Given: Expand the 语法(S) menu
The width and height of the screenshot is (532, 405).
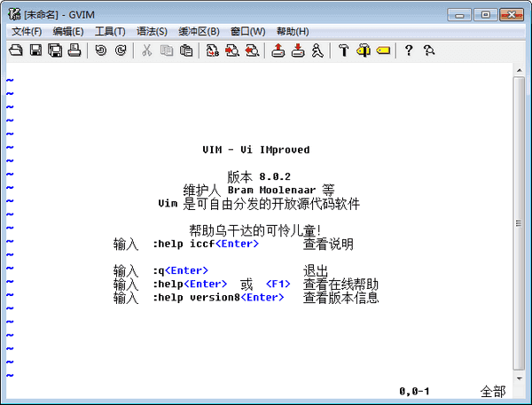Looking at the screenshot, I should [152, 32].
